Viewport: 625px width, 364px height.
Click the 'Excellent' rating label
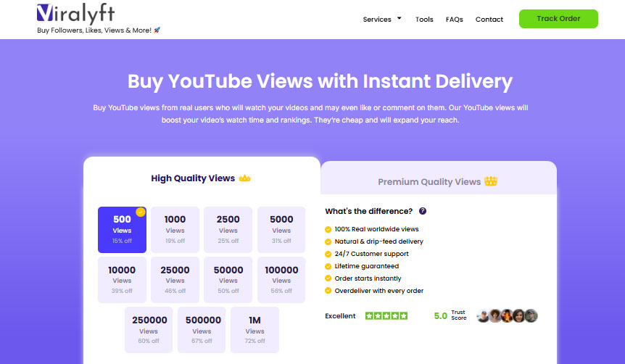pyautogui.click(x=340, y=315)
